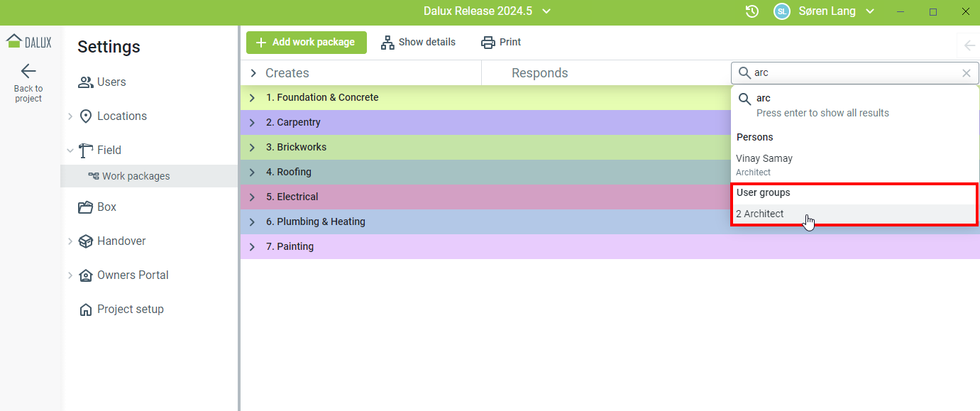Screen dimensions: 980x411
Task: Select Work packages in sidebar
Action: tap(136, 176)
